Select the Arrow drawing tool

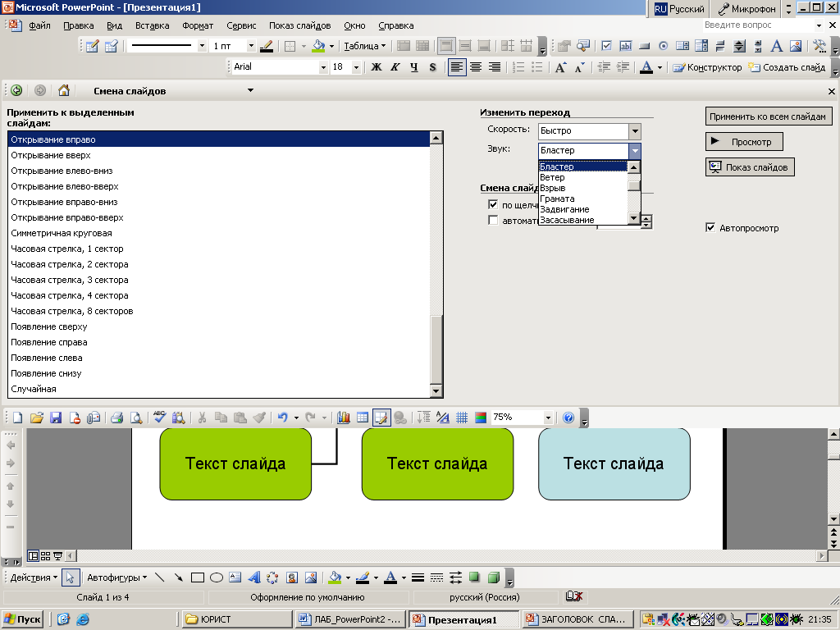click(178, 577)
